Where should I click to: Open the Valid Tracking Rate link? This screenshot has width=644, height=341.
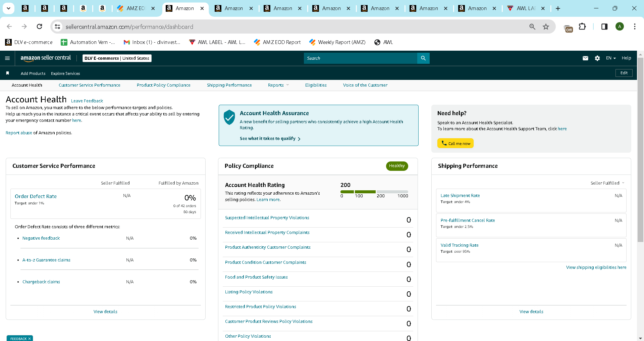(x=460, y=245)
